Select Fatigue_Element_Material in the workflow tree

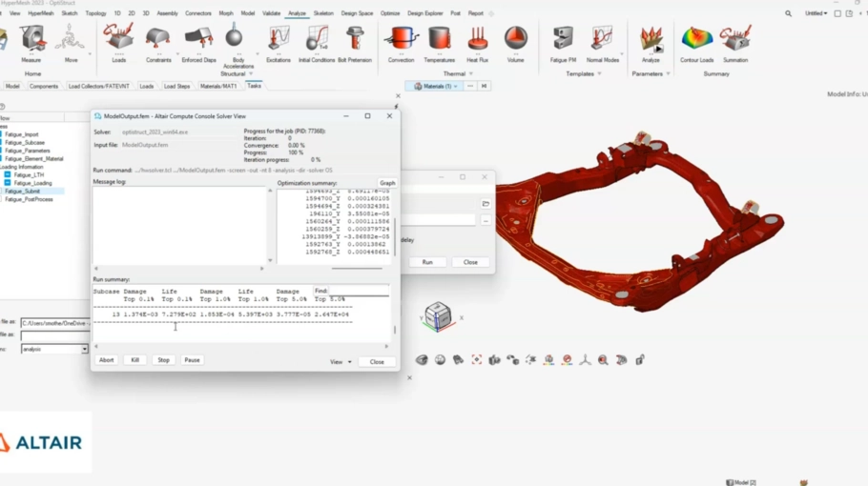pyautogui.click(x=33, y=159)
